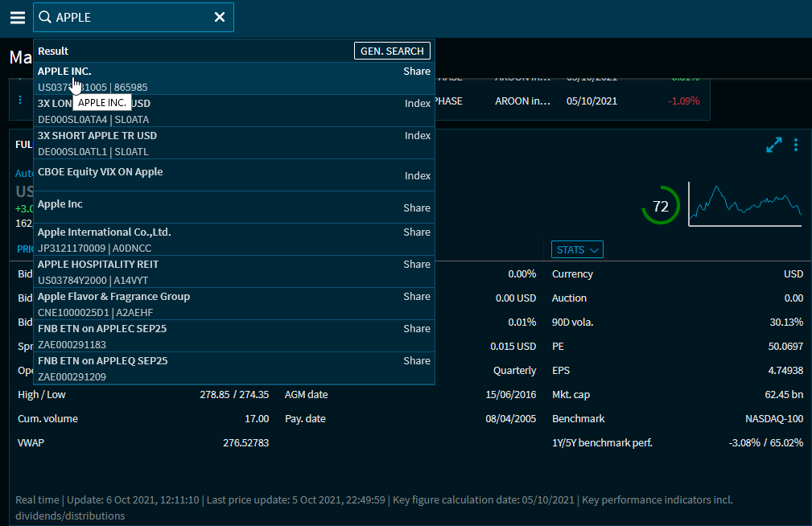Choose FNB ETN on APPLEC SEP25
The height and width of the screenshot is (526, 812).
coord(233,336)
